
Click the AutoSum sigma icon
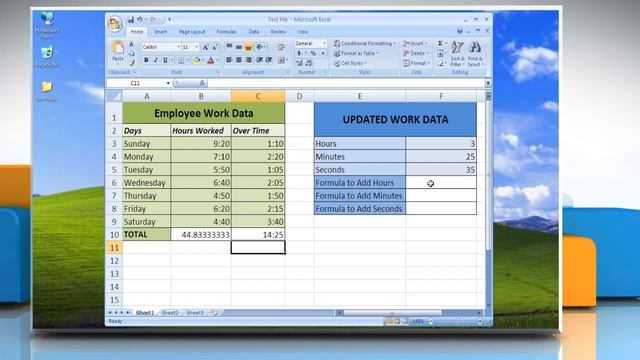440,43
